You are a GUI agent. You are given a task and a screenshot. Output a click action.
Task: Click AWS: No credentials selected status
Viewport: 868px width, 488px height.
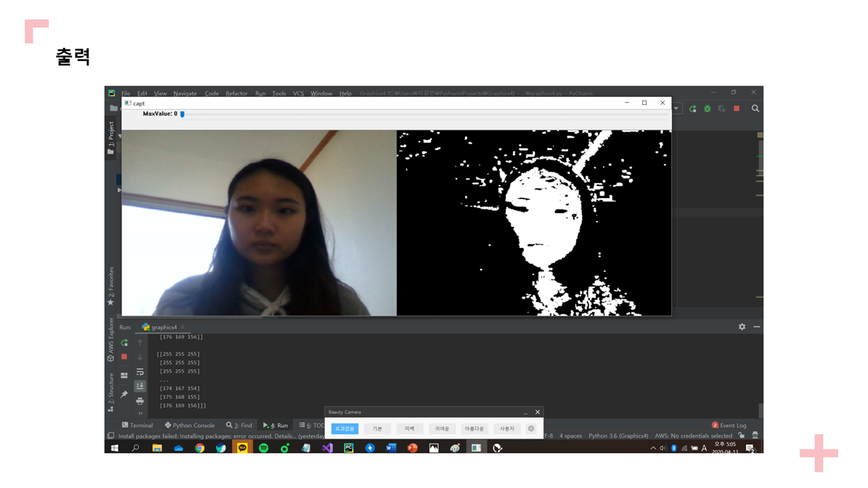pos(694,436)
